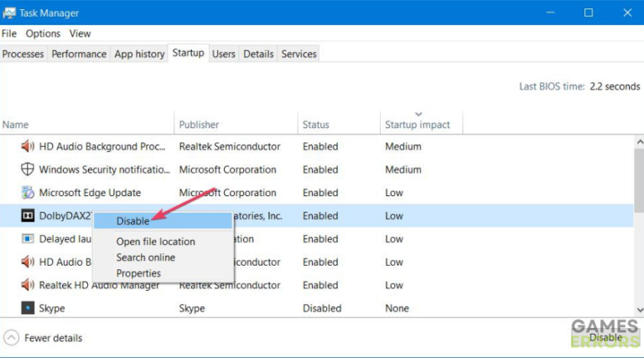The height and width of the screenshot is (358, 644).
Task: Collapse view with Fewer details chevron
Action: [x=12, y=338]
